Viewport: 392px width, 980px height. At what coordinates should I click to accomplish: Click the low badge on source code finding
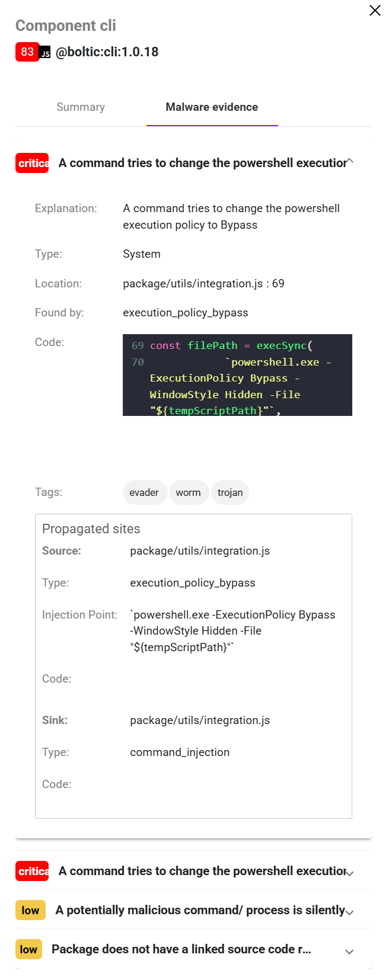(x=28, y=950)
